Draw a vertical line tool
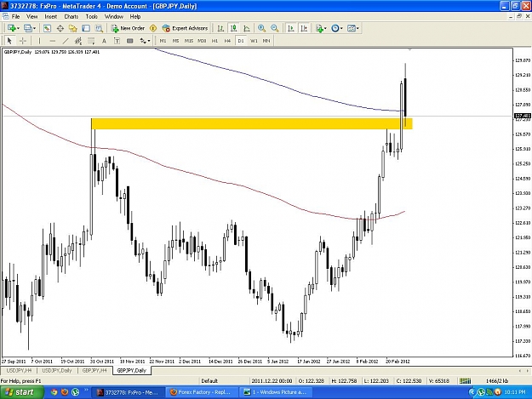Screen dimensions: 532x399 point(39,41)
